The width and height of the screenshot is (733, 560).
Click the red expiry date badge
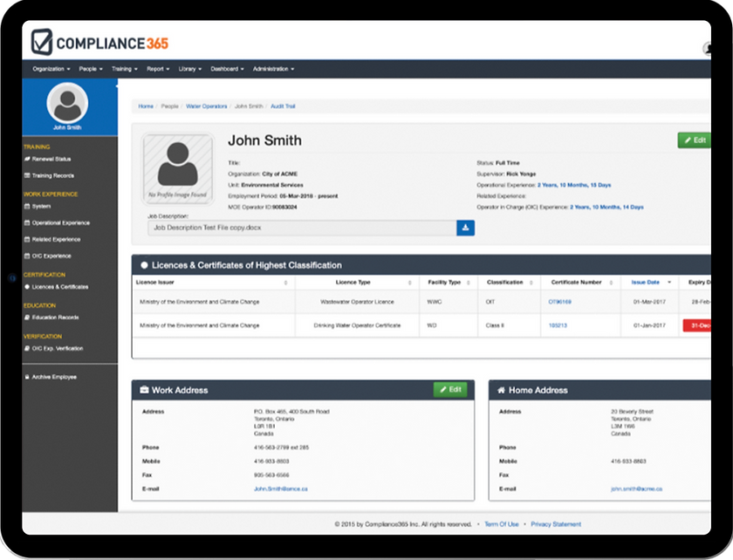[697, 325]
